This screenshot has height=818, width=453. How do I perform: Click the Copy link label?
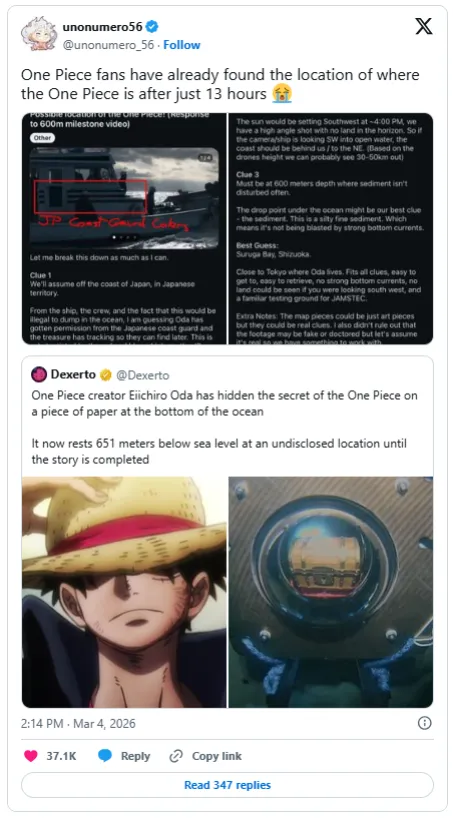(x=217, y=756)
